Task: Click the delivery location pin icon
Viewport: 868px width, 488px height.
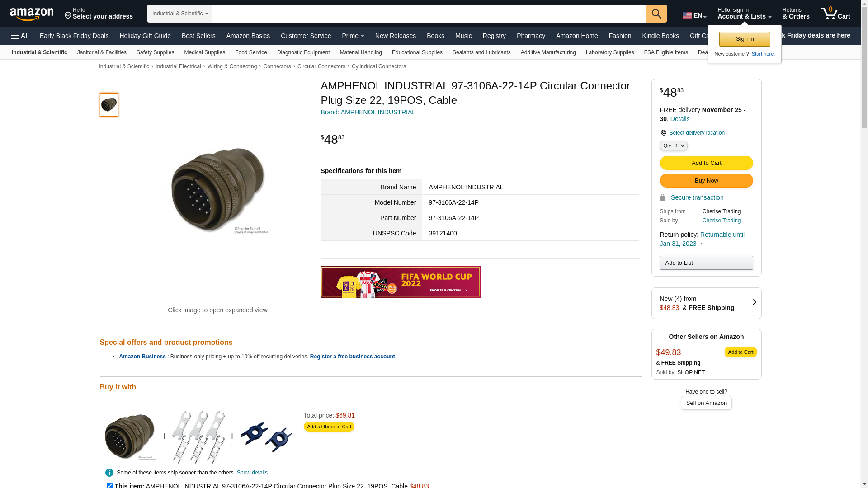Action: pos(663,133)
